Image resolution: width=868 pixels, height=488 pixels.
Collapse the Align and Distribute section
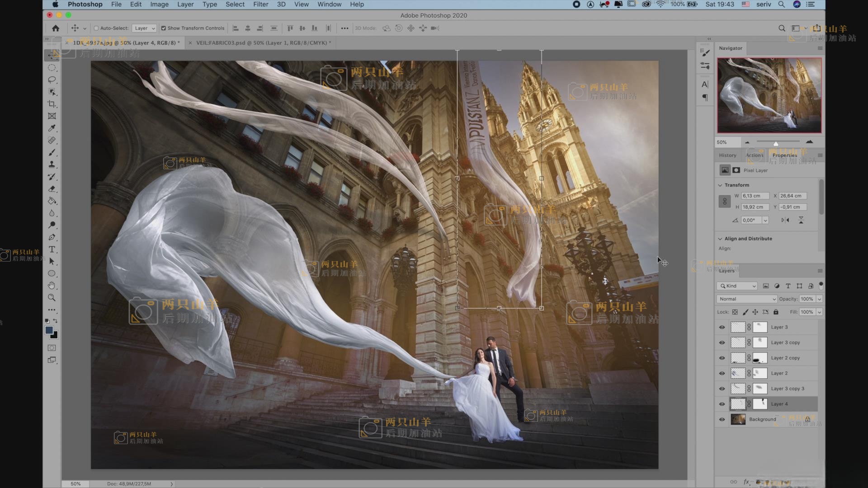click(x=720, y=239)
